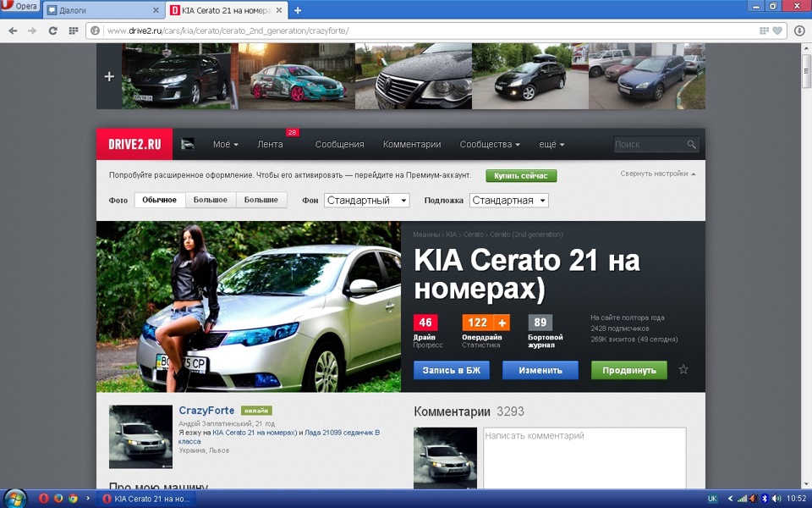Viewport: 812px width, 508px height.
Task: Open the downloads arrow icon
Action: coord(798,30)
